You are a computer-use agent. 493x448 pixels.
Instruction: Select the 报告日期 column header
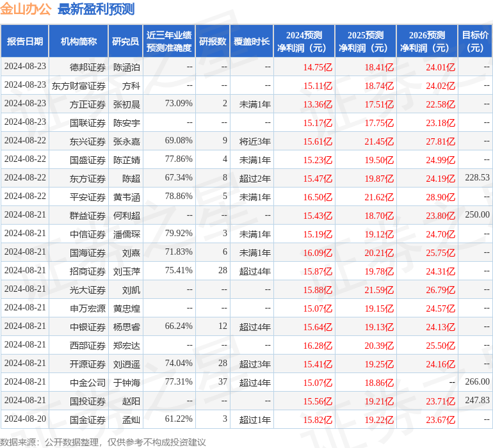25,41
